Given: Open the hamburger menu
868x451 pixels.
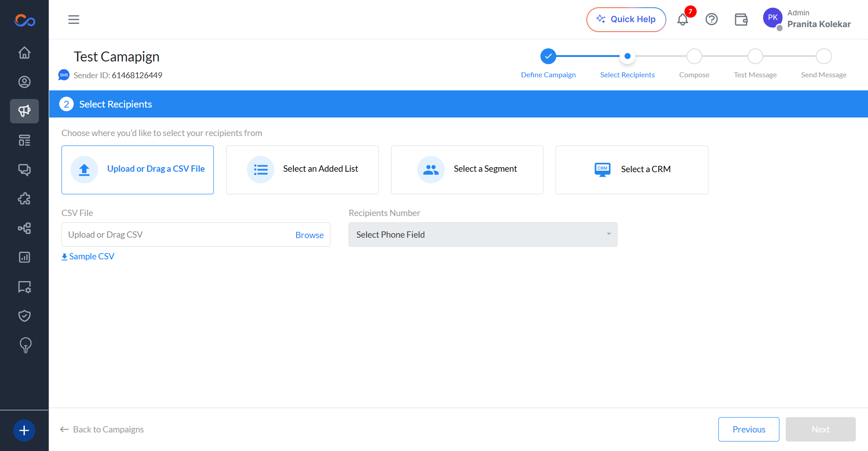Looking at the screenshot, I should 74,19.
